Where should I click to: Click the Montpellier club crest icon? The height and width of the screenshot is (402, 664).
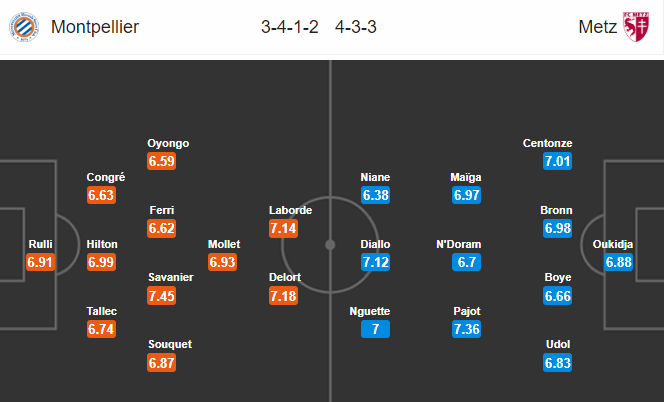pos(24,27)
